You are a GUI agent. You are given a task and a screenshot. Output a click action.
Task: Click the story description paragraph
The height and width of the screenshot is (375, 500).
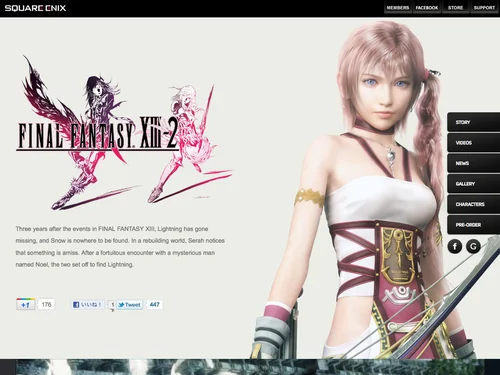pyautogui.click(x=120, y=247)
